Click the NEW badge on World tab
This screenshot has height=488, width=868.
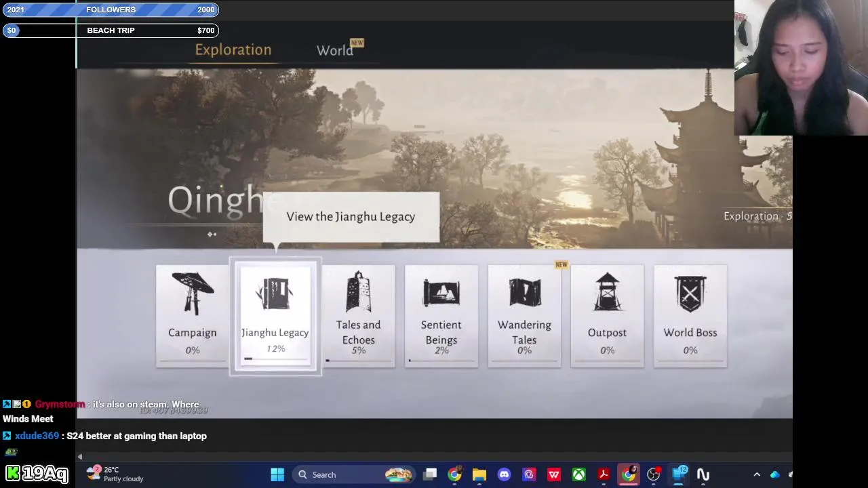pyautogui.click(x=357, y=43)
